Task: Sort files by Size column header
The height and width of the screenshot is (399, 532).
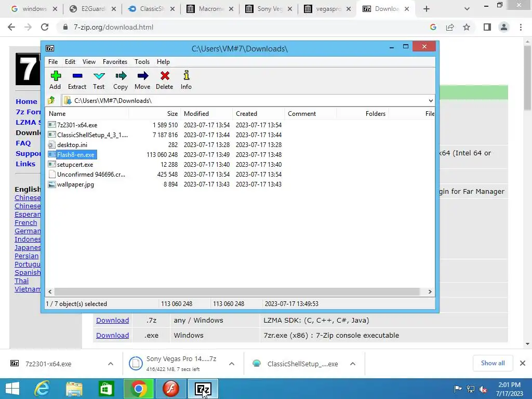Action: coord(155,114)
